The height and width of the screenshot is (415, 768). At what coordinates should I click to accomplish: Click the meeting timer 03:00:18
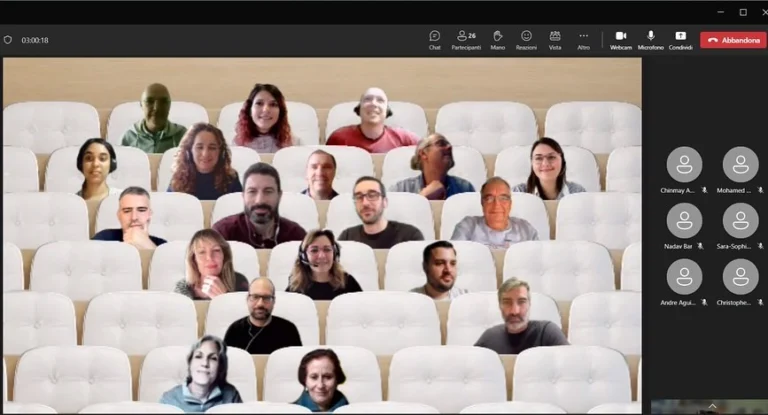[x=35, y=40]
